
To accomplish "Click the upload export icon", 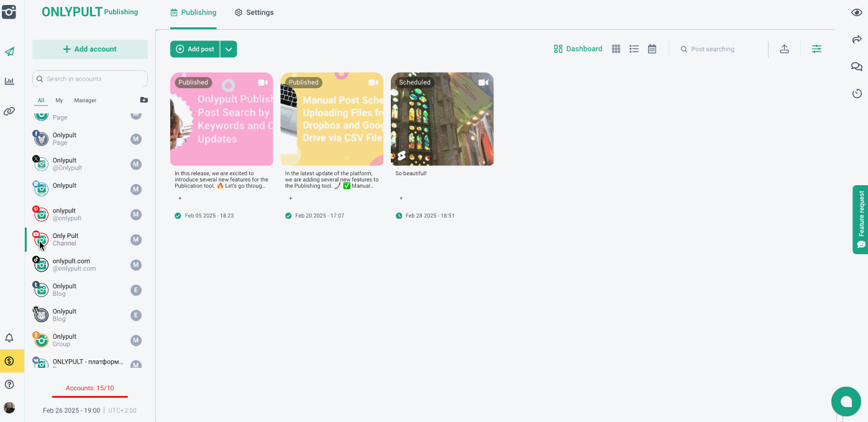I will click(x=784, y=49).
